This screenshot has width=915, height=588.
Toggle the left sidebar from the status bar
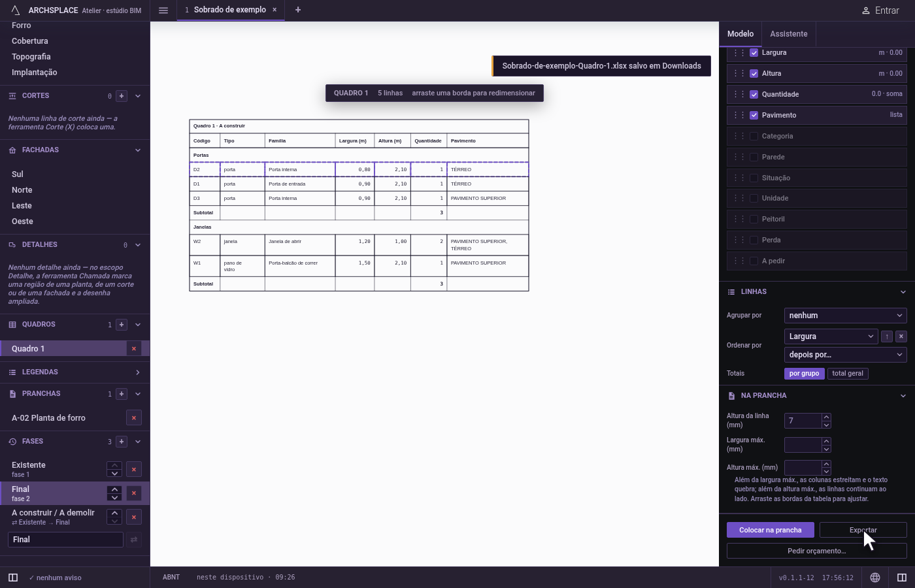point(13,578)
